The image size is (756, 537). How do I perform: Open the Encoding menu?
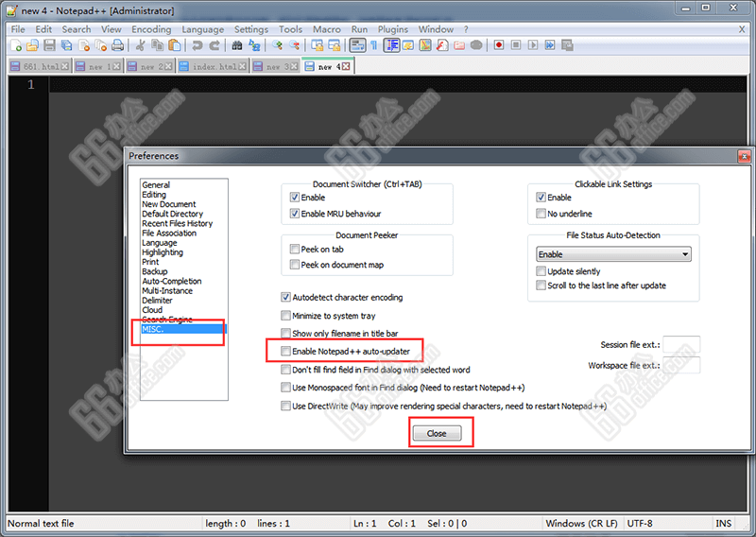(x=151, y=29)
